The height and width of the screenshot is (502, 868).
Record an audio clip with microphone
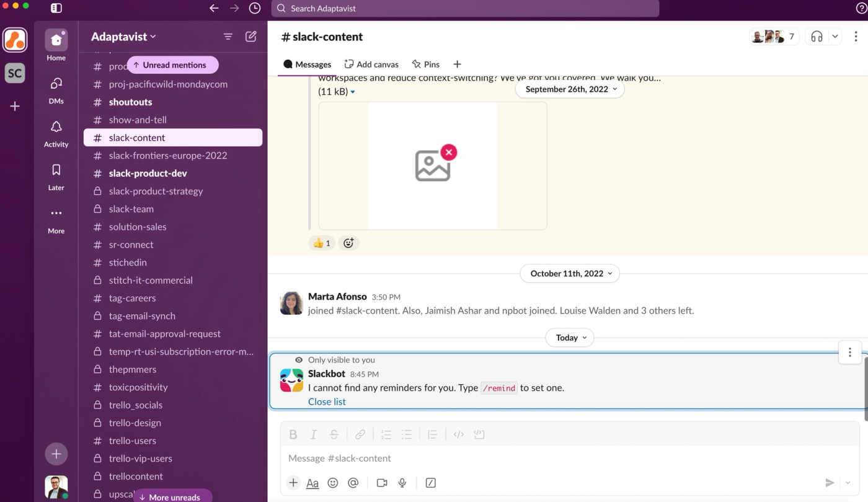[402, 483]
